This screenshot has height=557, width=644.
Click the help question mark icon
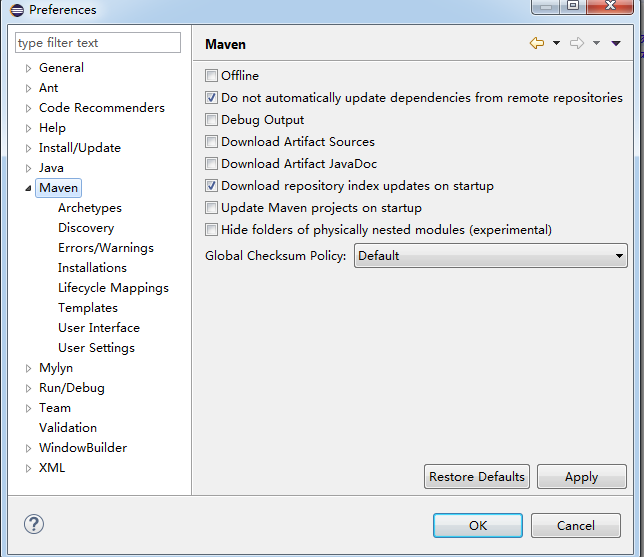(34, 524)
